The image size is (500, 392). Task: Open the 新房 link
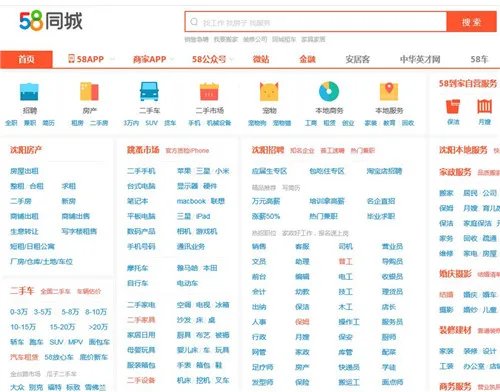tap(69, 201)
